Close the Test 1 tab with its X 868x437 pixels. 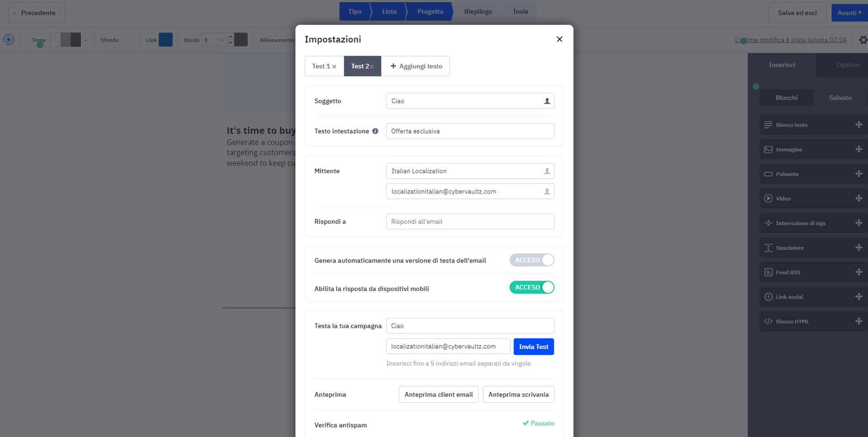pos(335,66)
